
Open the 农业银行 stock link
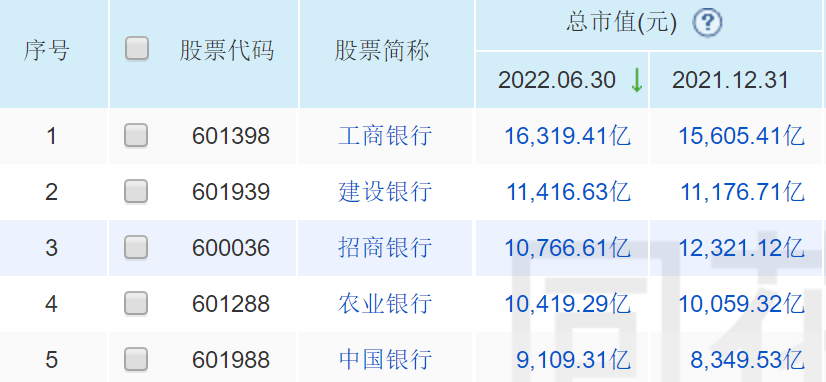tap(385, 304)
